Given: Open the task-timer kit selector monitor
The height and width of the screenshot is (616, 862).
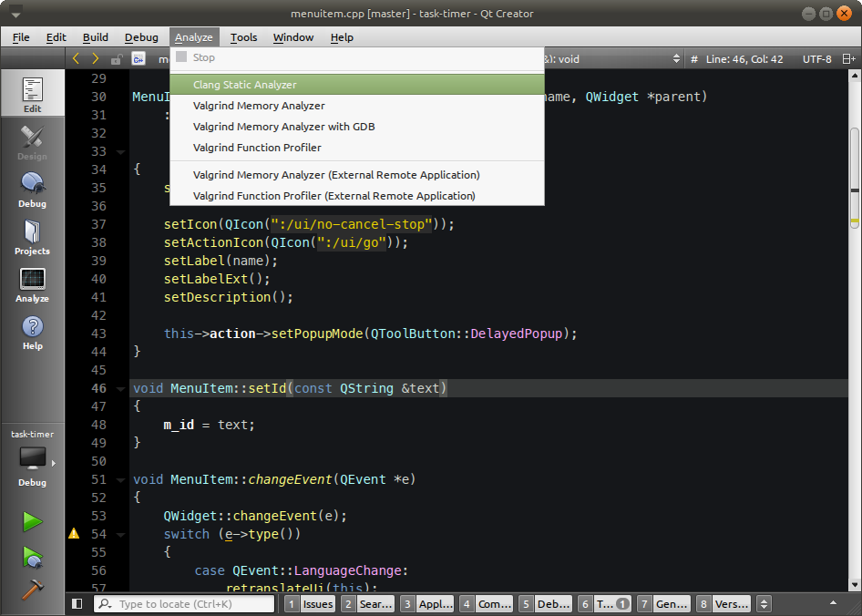Looking at the screenshot, I should (33, 458).
